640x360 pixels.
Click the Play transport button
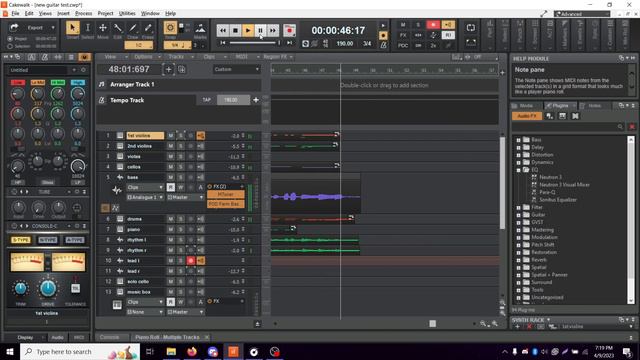(248, 30)
